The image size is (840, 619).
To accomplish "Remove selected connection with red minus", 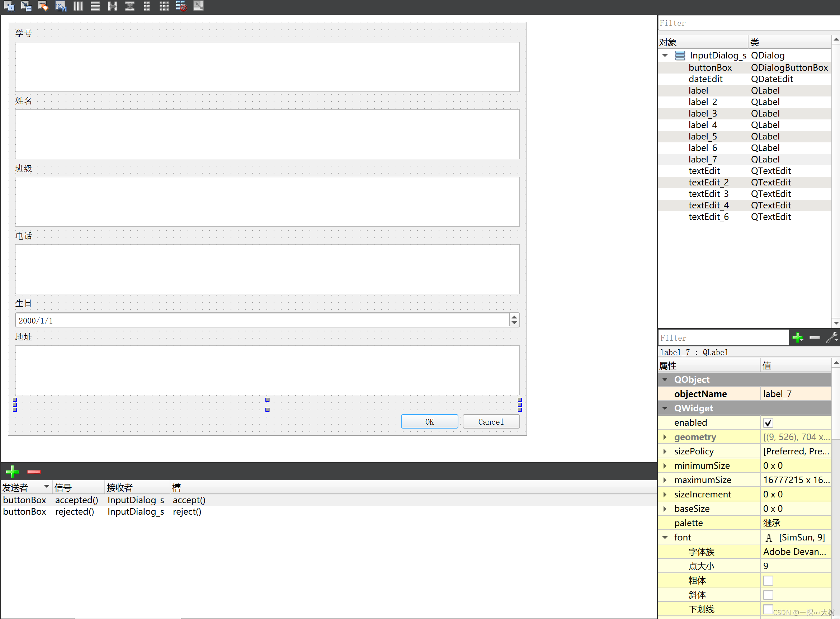I will click(34, 471).
